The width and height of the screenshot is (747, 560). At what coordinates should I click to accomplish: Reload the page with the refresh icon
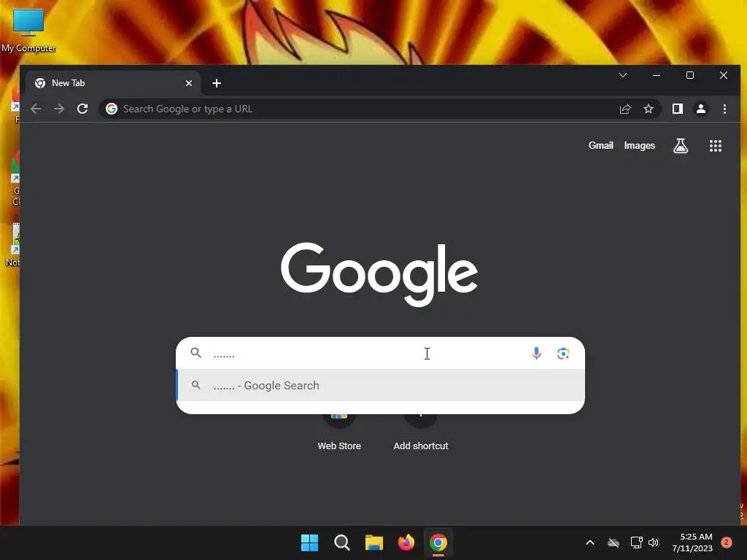click(82, 109)
